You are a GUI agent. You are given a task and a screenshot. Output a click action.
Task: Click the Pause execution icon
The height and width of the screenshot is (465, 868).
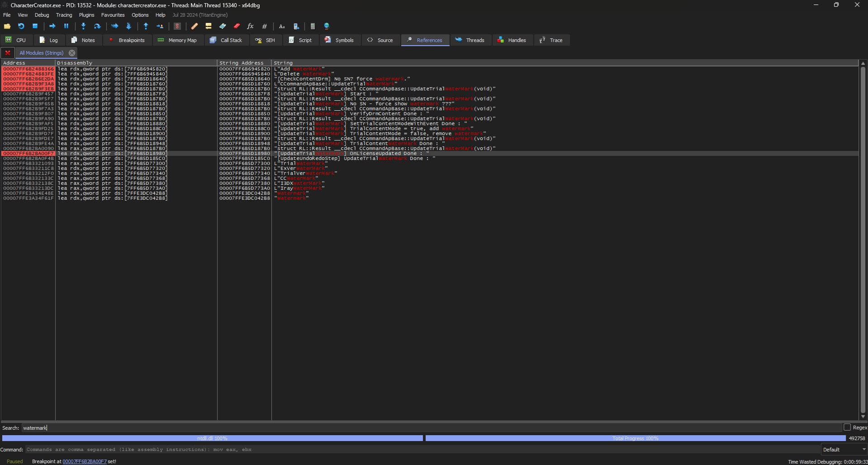point(66,26)
